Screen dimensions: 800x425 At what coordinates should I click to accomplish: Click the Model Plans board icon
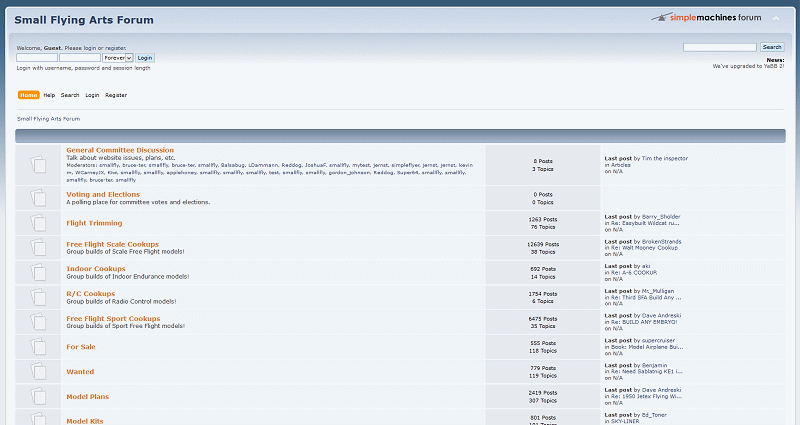(38, 396)
